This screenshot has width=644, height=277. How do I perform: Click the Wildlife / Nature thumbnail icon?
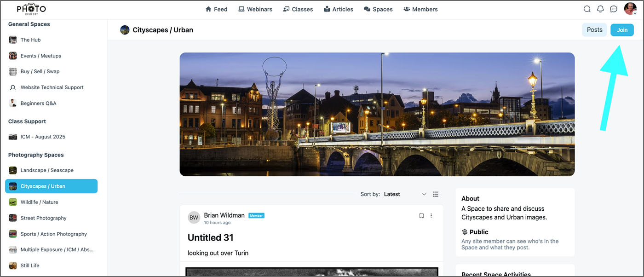click(x=13, y=202)
